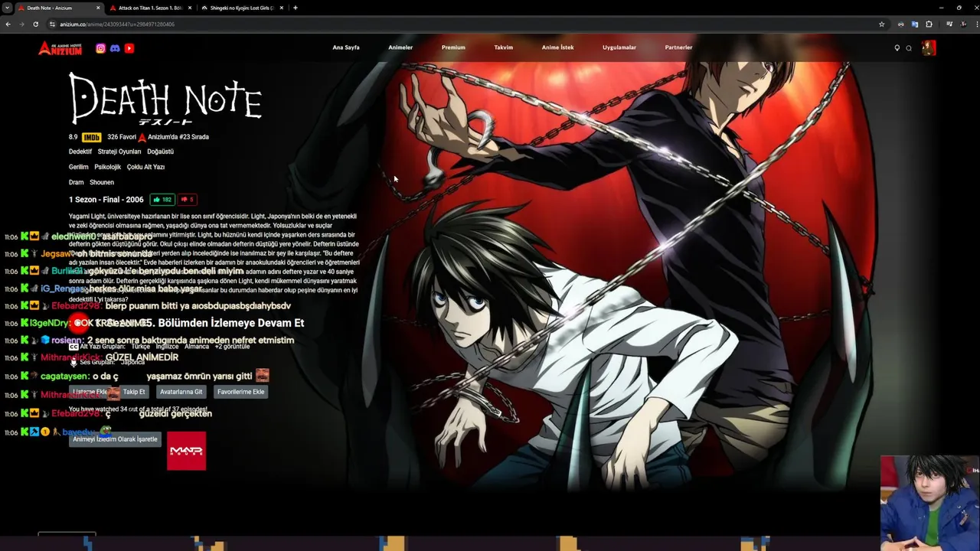
Task: Click the MAPPA studio logo tile
Action: [x=186, y=451]
